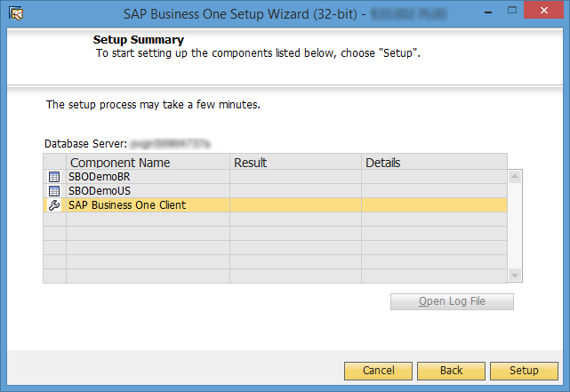Select the SBODemoBR component row
The width and height of the screenshot is (570, 392).
(275, 177)
